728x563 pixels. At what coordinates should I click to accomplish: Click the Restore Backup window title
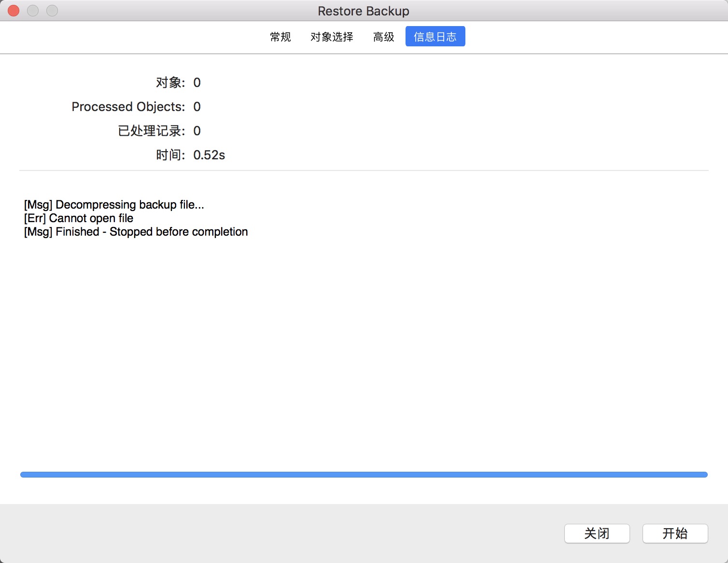[364, 11]
